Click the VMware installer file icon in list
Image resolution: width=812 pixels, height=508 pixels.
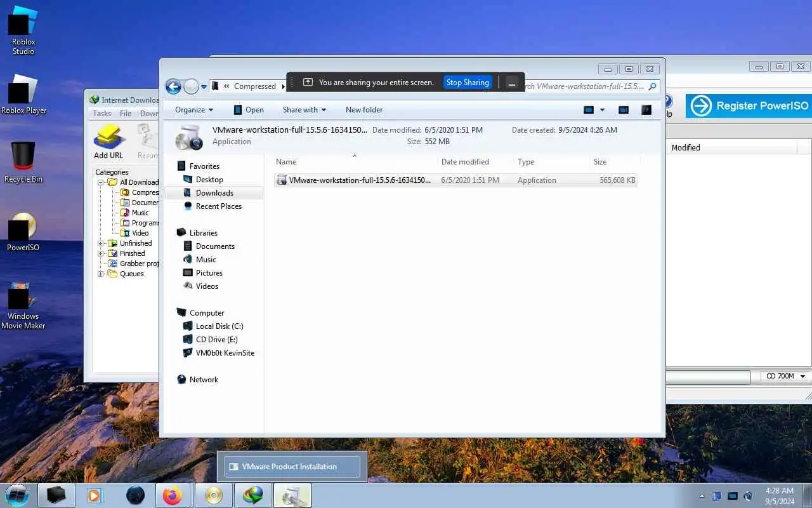click(x=282, y=180)
